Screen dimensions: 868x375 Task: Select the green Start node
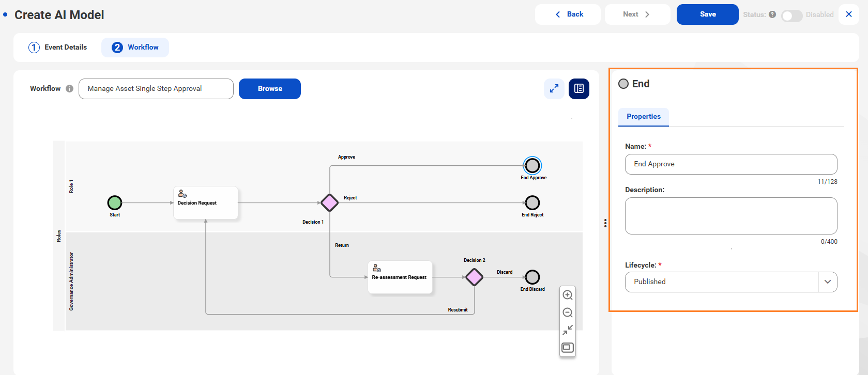(115, 202)
